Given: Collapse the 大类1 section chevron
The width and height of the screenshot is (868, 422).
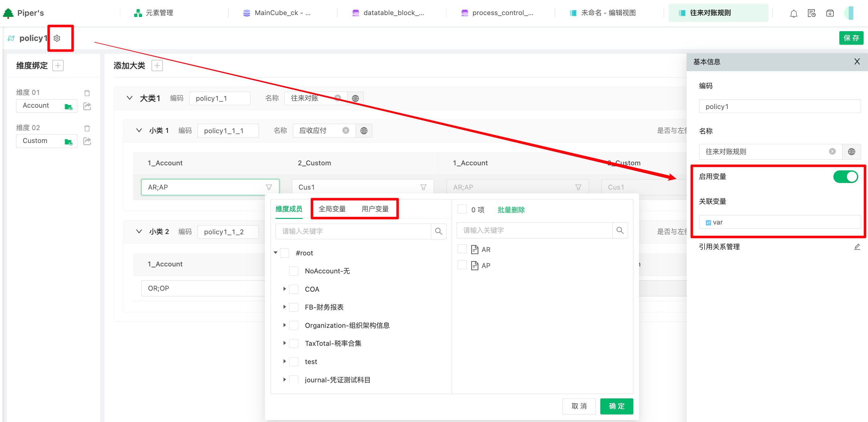Looking at the screenshot, I should 129,98.
